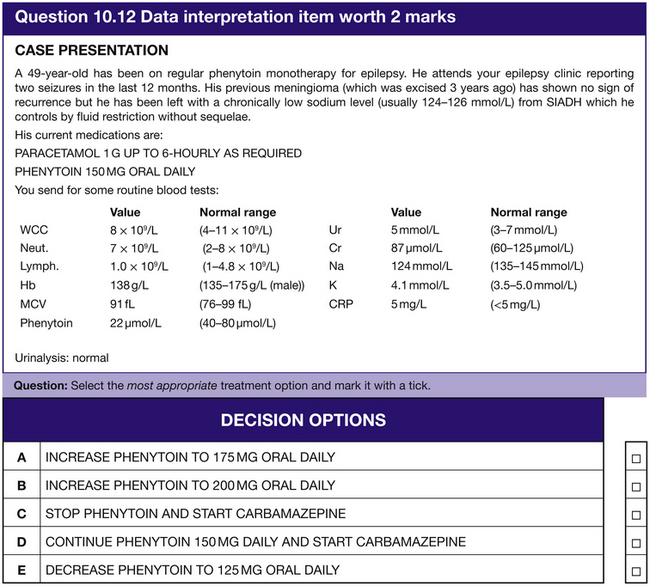
Task: Click the letter C option label
Action: tap(21, 514)
